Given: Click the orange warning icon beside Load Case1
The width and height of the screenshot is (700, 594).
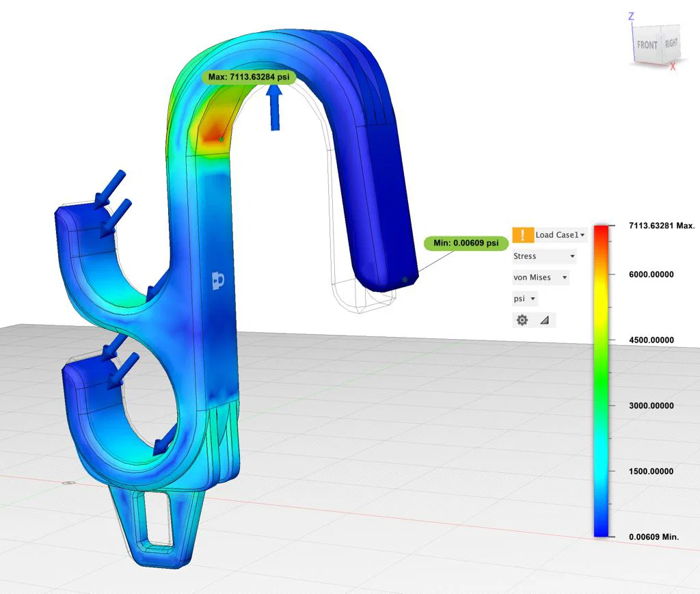Looking at the screenshot, I should (x=523, y=234).
